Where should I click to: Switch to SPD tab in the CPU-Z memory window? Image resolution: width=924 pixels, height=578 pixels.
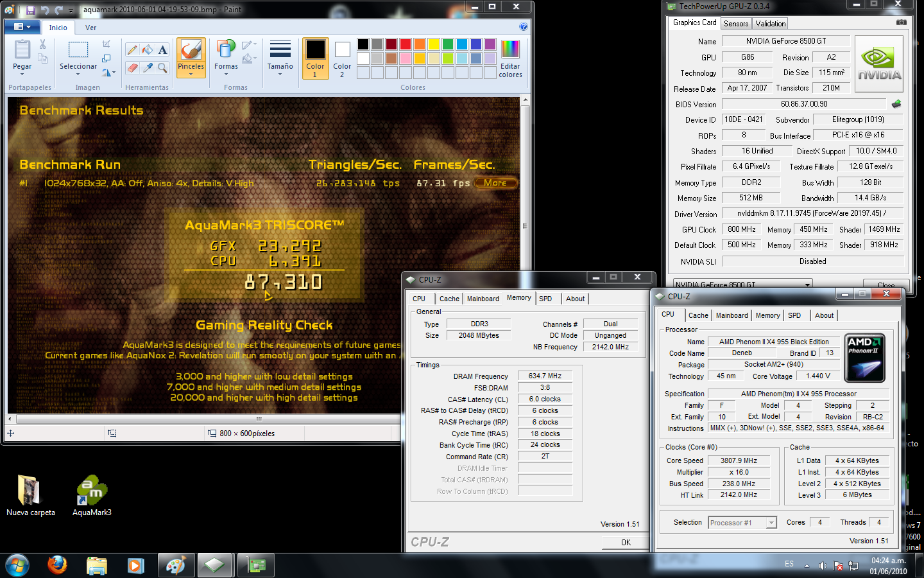click(545, 299)
